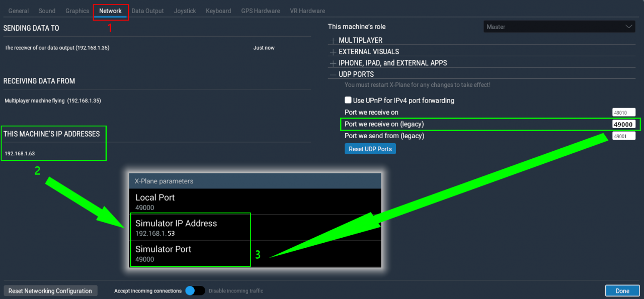Go to the Joystick tab
The width and height of the screenshot is (644, 299).
coord(185,11)
